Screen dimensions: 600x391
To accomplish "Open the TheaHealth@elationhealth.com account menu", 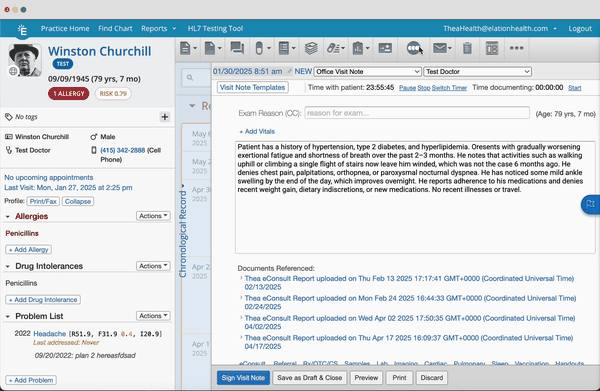I will point(500,28).
